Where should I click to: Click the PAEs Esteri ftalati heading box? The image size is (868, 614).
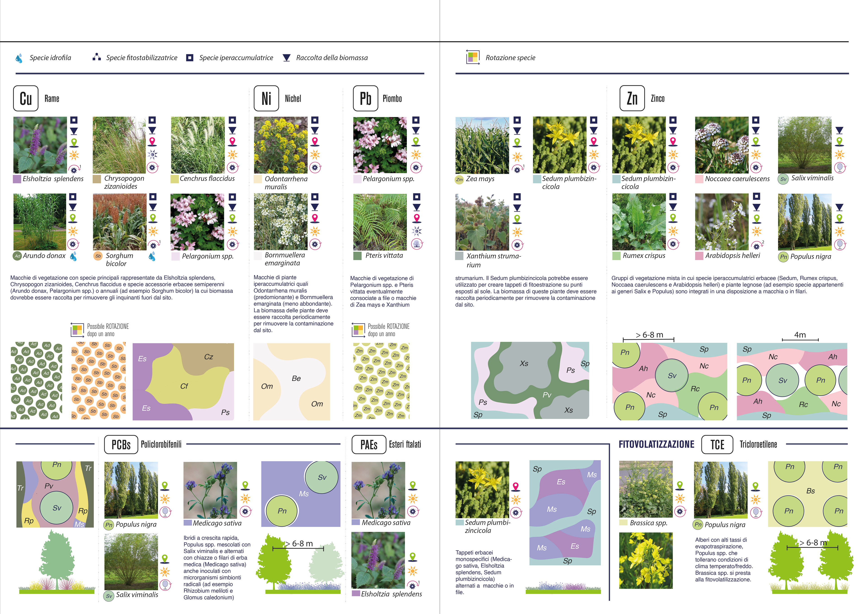[x=369, y=445]
